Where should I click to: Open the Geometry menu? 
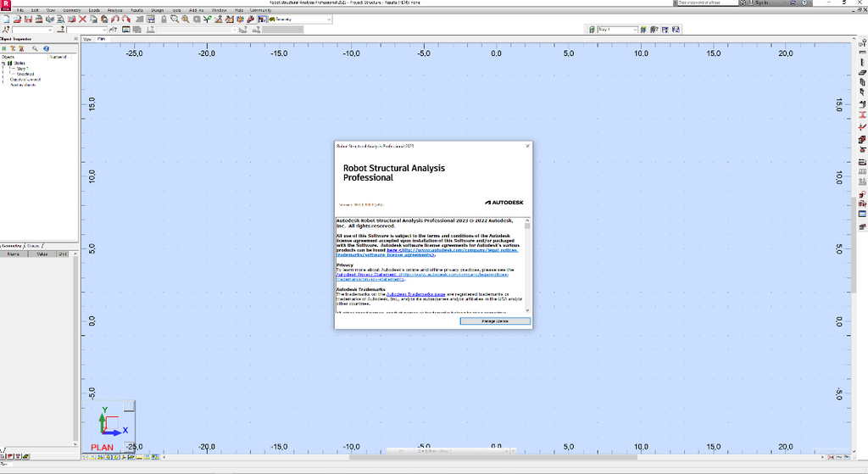click(x=72, y=10)
